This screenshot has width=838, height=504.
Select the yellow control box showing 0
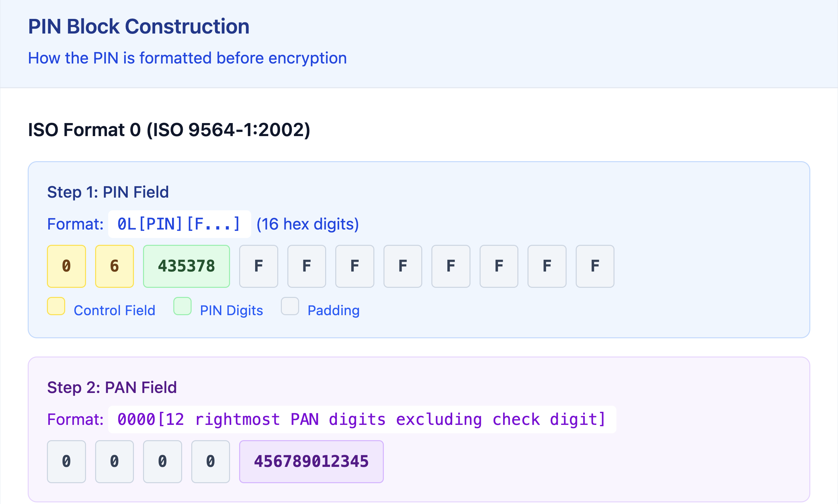point(66,266)
